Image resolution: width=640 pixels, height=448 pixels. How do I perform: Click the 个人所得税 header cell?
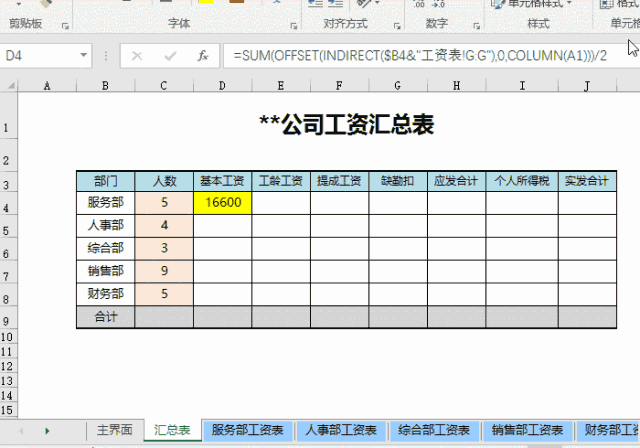click(x=522, y=181)
